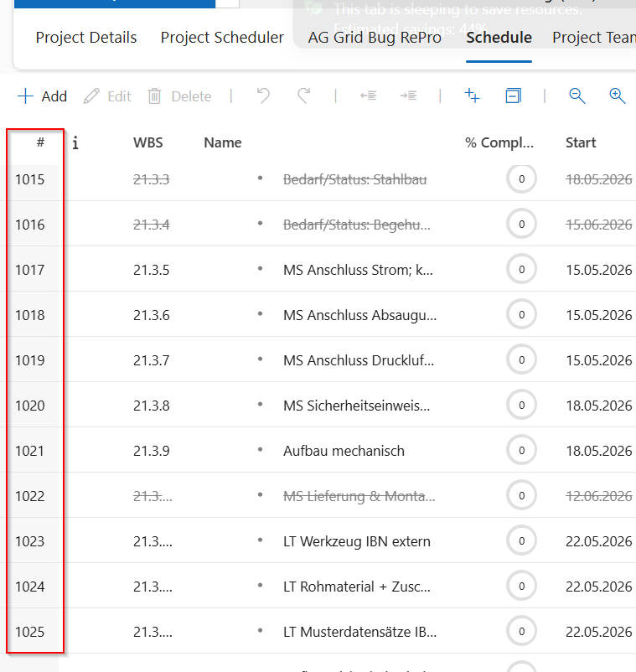Indent the task using toolbar icon

408,96
